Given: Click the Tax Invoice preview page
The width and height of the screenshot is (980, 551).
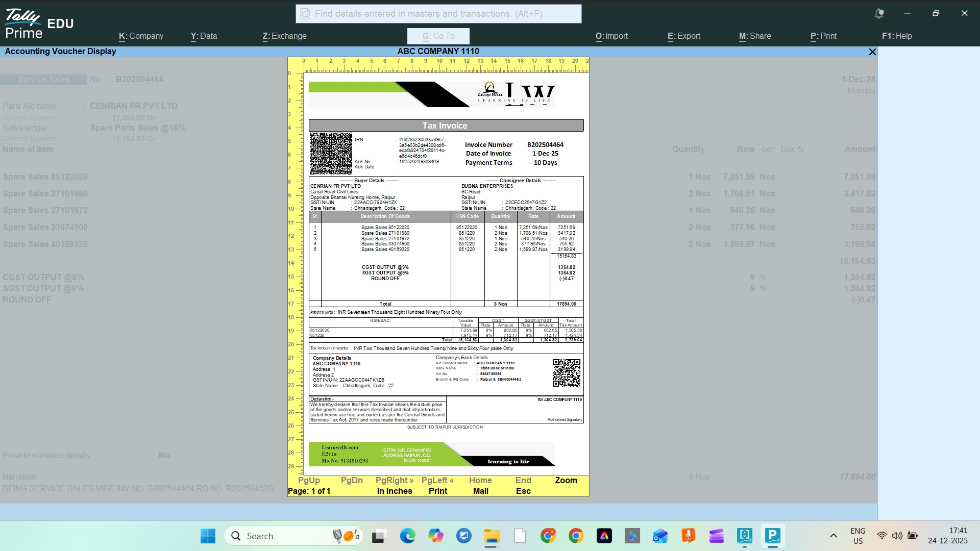Looking at the screenshot, I should [446, 275].
